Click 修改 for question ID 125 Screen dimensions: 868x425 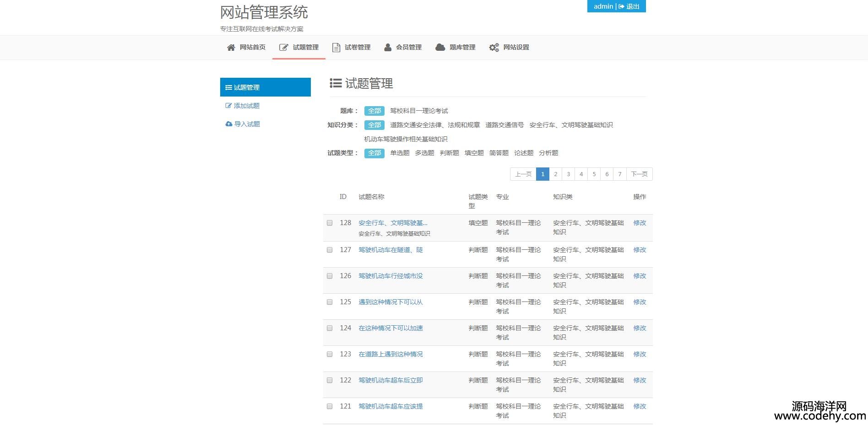click(640, 302)
